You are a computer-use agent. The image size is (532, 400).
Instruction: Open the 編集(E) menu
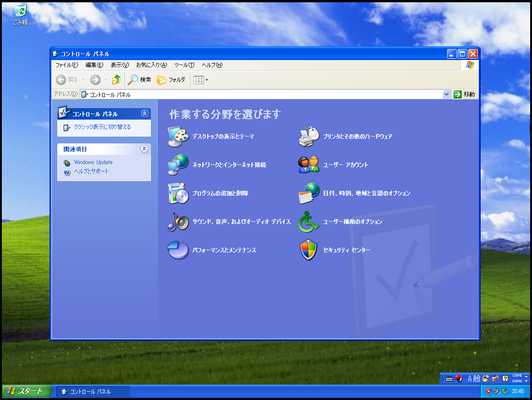pyautogui.click(x=94, y=65)
